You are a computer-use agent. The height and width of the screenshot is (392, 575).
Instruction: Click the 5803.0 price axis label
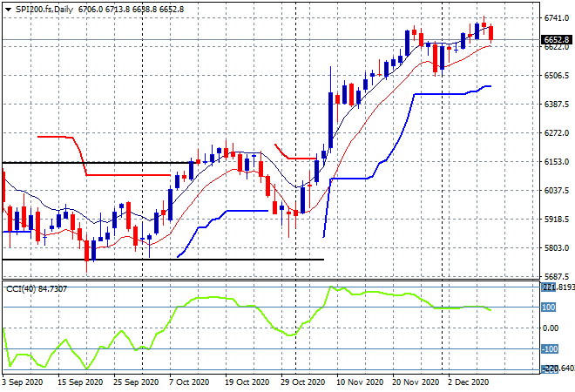[557, 248]
